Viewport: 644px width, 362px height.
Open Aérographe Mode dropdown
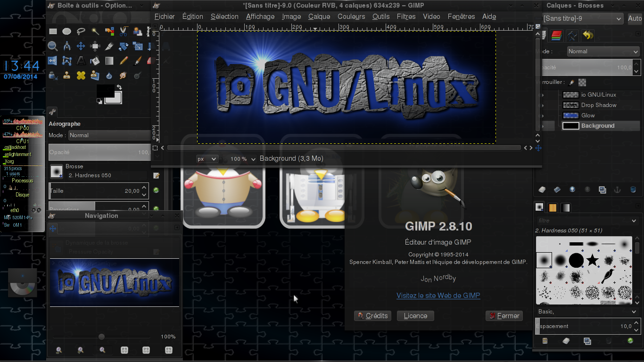tap(109, 135)
